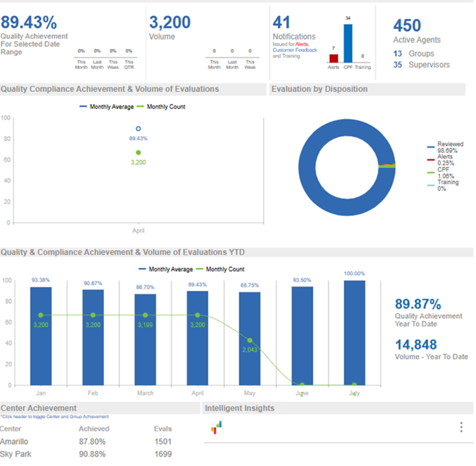Viewport: 476px width, 466px height.
Task: Click the blue CPF bar in Notifications
Action: coord(348,43)
